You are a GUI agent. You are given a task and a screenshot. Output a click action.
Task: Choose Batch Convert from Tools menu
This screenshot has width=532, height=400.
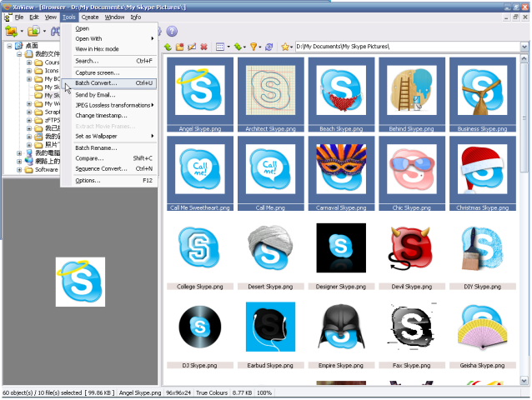109,83
